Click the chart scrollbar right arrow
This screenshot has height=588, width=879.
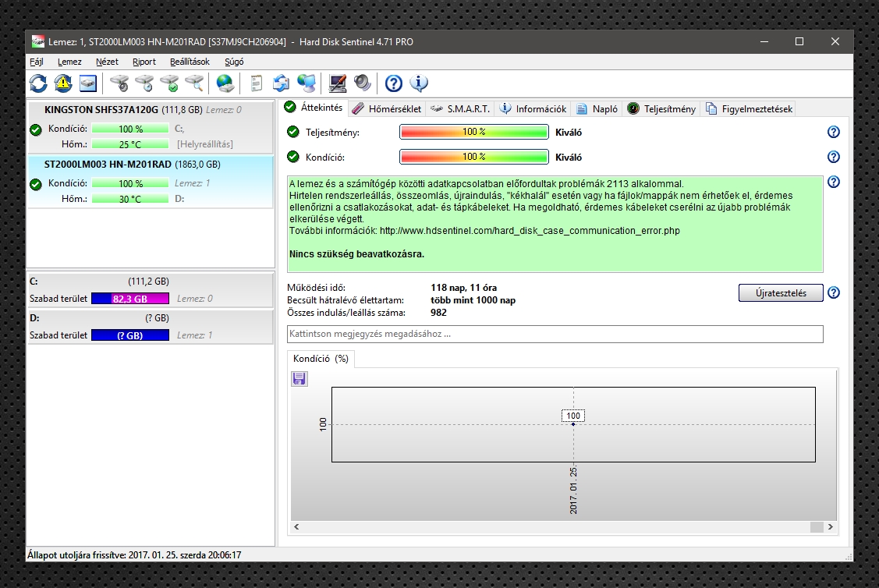(x=830, y=527)
